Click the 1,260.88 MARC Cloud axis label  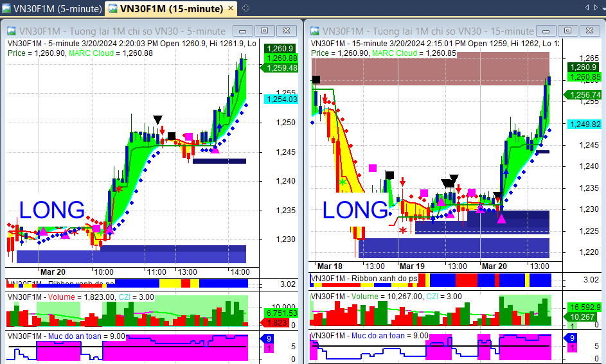281,58
